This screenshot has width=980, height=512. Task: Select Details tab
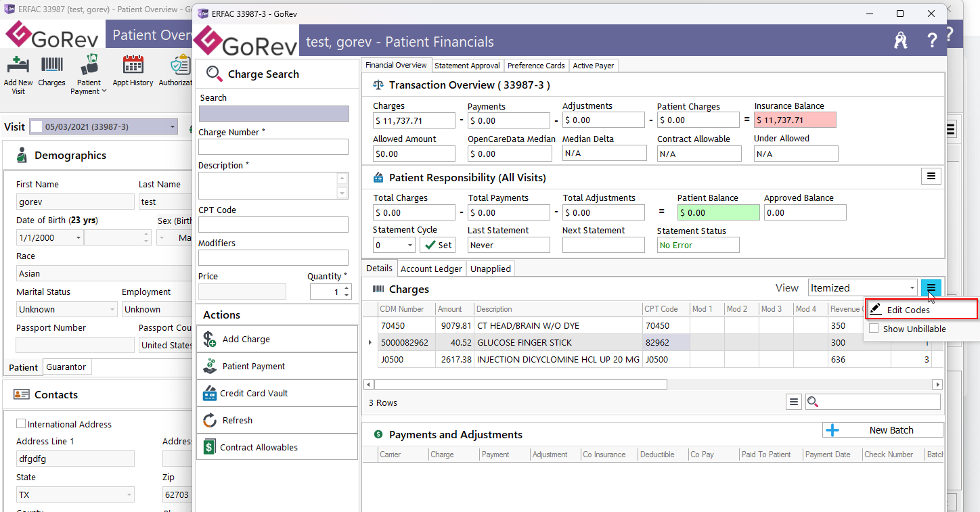pos(380,269)
